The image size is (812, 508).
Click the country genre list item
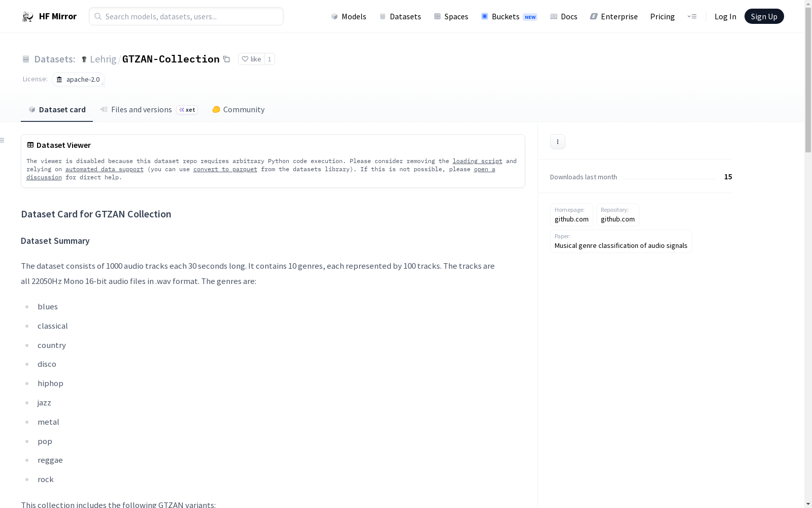tap(52, 345)
